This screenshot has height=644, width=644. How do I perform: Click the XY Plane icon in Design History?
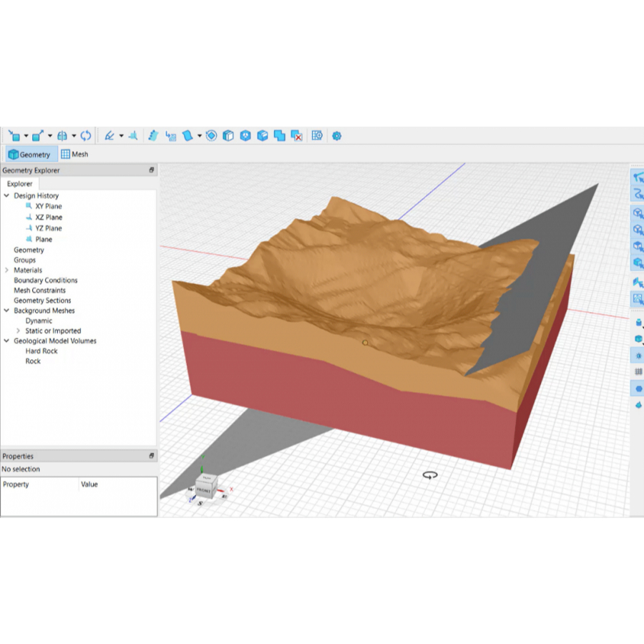(x=29, y=206)
